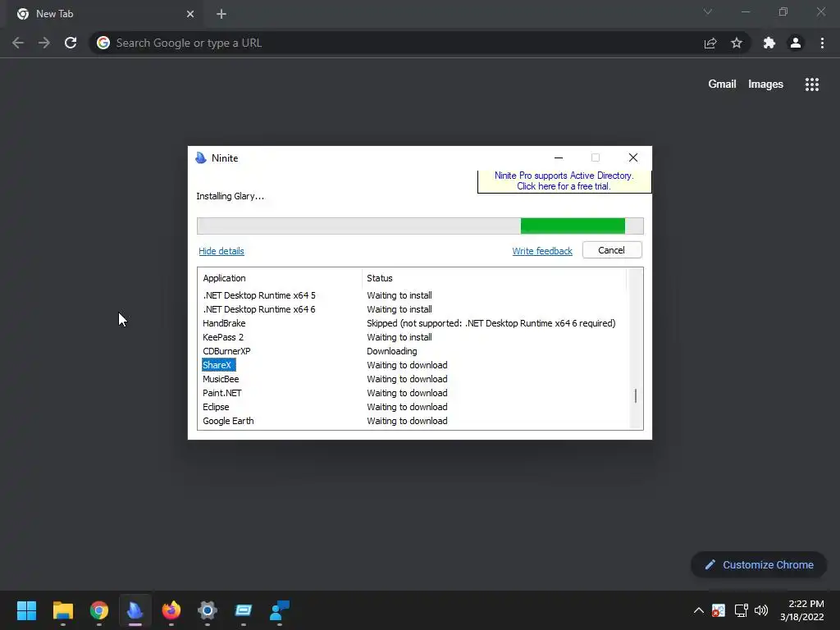
Task: Click Hide details in Ninite
Action: [x=221, y=251]
